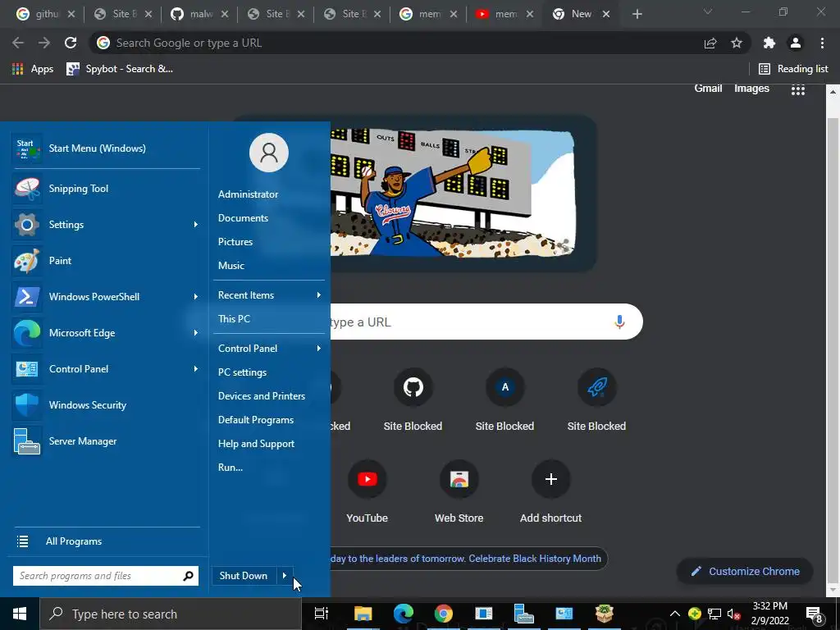Open GitHub shortcut tile on new tab page
Viewport: 840px width, 630px height.
point(413,387)
